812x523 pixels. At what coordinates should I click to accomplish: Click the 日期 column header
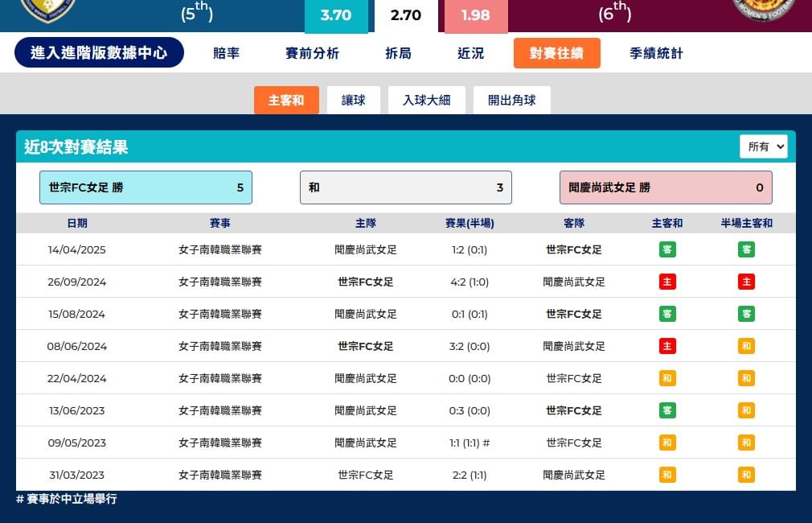(x=77, y=223)
